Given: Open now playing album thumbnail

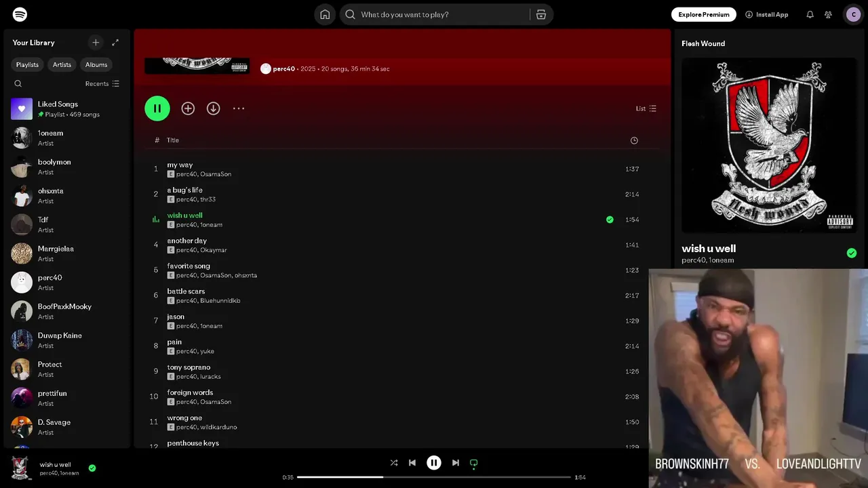Looking at the screenshot, I should (22, 468).
